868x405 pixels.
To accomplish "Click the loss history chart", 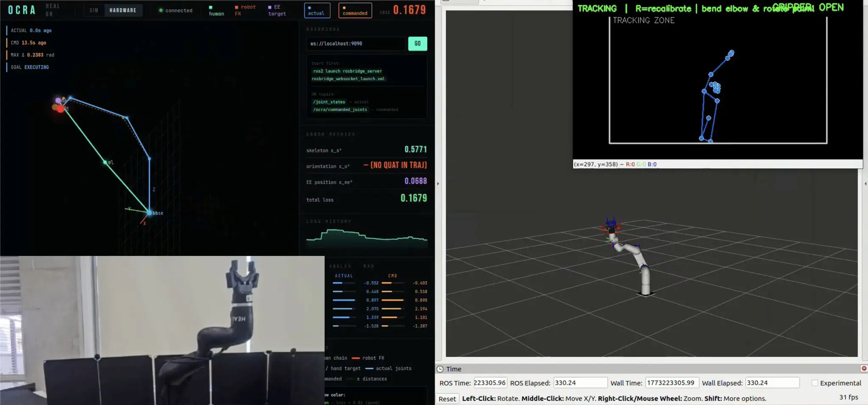I will click(367, 237).
